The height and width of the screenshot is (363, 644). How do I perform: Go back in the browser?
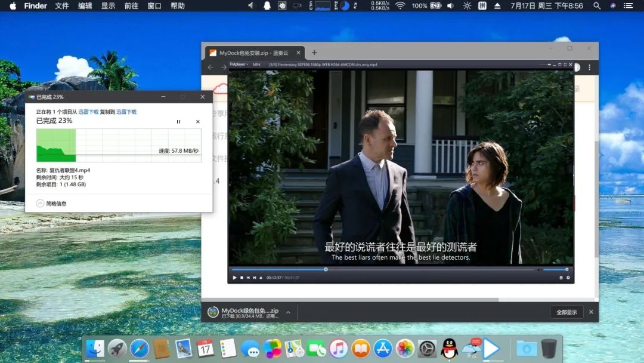click(210, 67)
